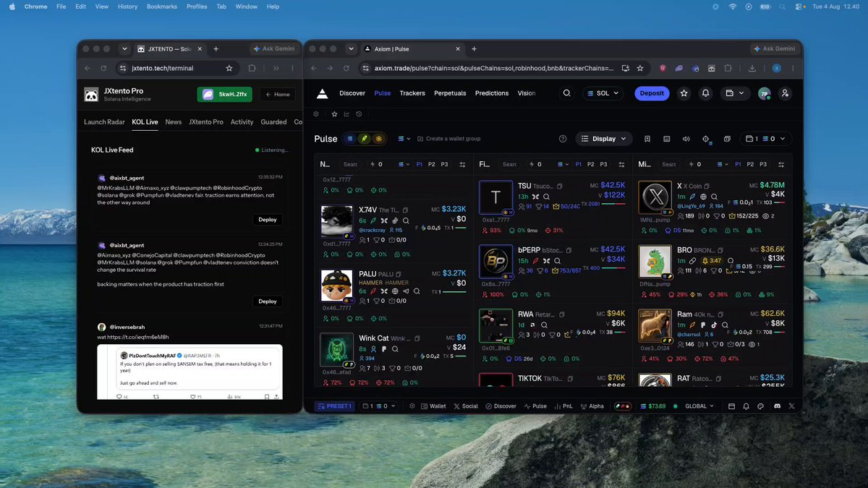The width and height of the screenshot is (868, 488).
Task: Select preset P3 in the first column
Action: (x=444, y=164)
